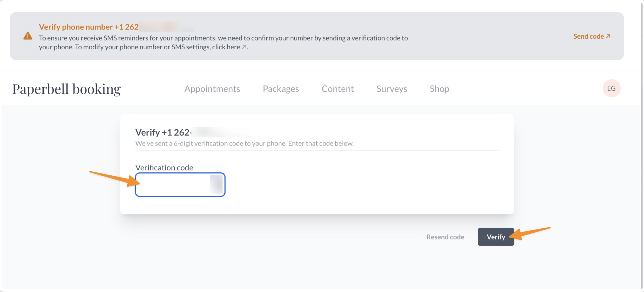Image resolution: width=644 pixels, height=292 pixels.
Task: Visit the Shop section
Action: [x=439, y=89]
